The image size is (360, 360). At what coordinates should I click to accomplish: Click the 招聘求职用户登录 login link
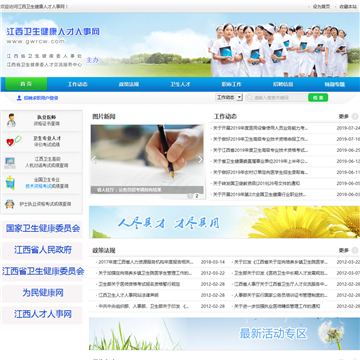[41, 98]
